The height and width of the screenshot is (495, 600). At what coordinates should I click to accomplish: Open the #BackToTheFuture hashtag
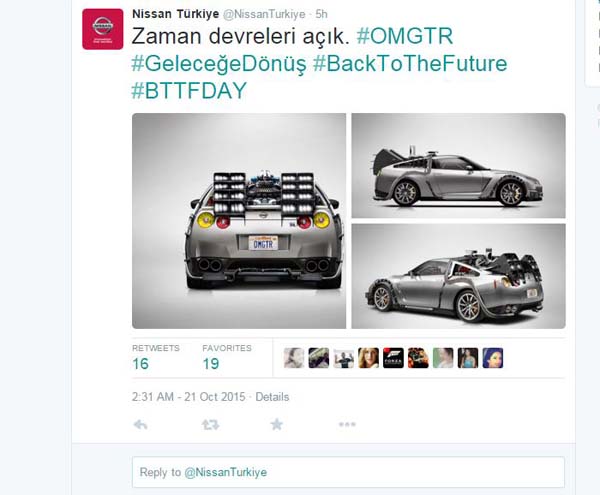410,64
